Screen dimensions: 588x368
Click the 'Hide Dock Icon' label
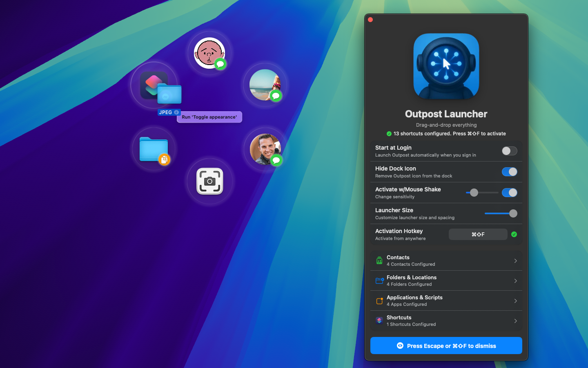tap(396, 168)
